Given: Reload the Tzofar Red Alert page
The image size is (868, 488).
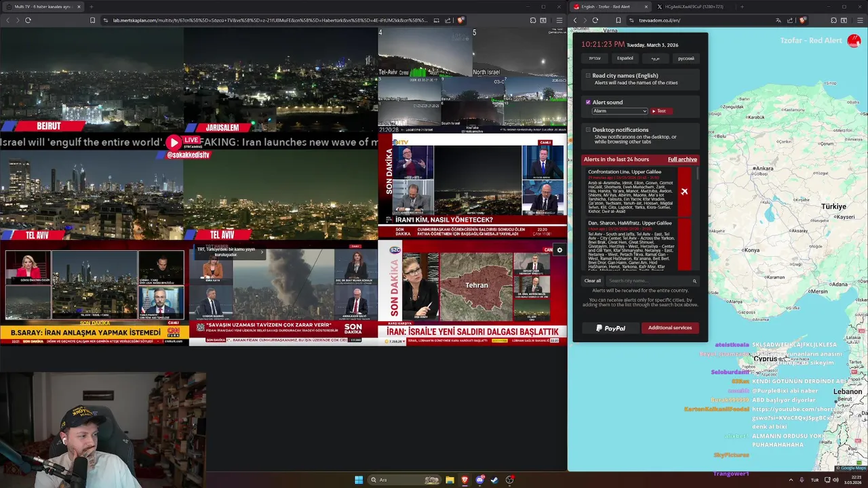Looking at the screenshot, I should 595,20.
